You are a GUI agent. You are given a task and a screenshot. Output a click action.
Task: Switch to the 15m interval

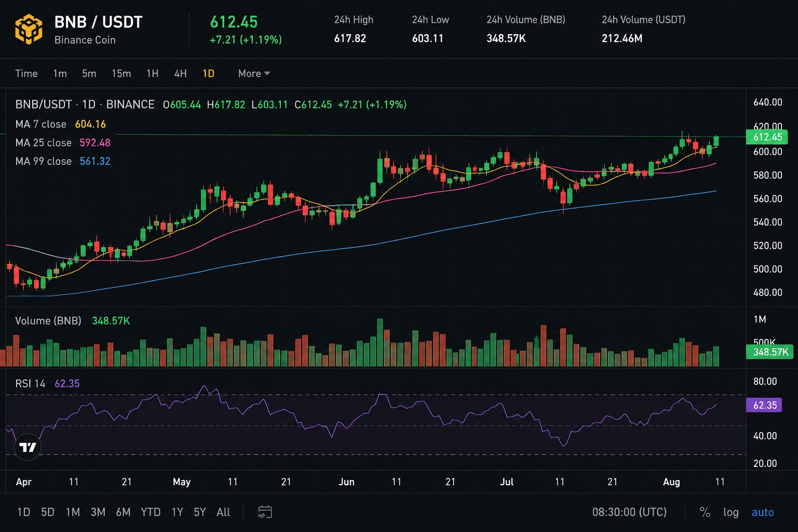[x=121, y=74]
